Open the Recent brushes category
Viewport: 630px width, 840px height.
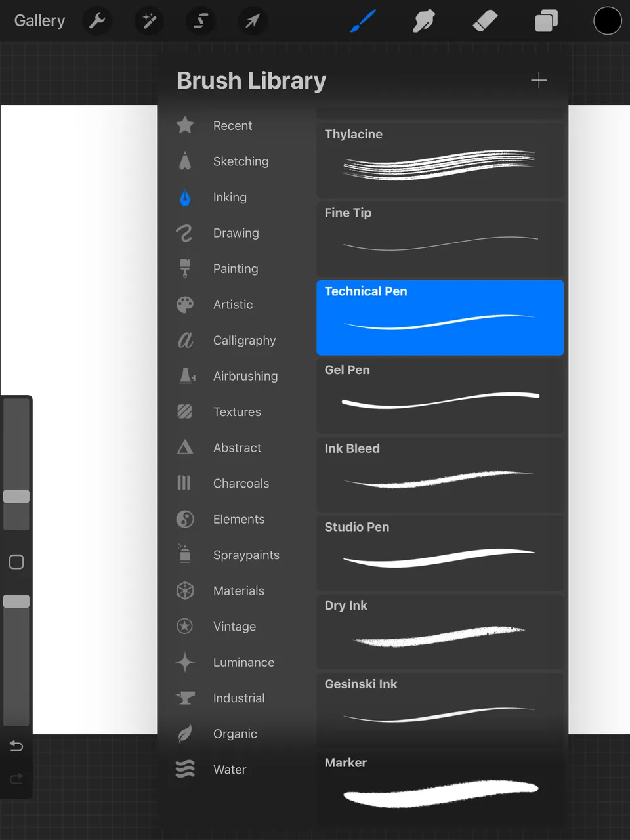[237, 125]
